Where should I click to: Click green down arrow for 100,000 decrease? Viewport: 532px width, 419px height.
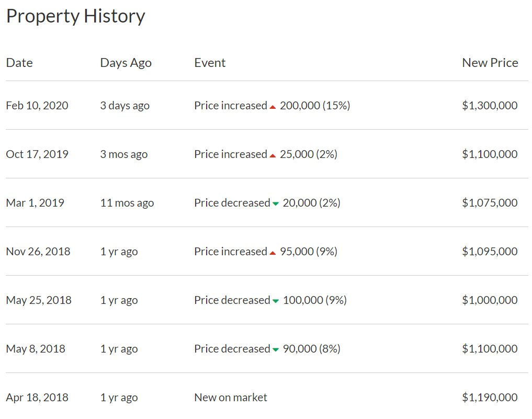[x=275, y=301]
